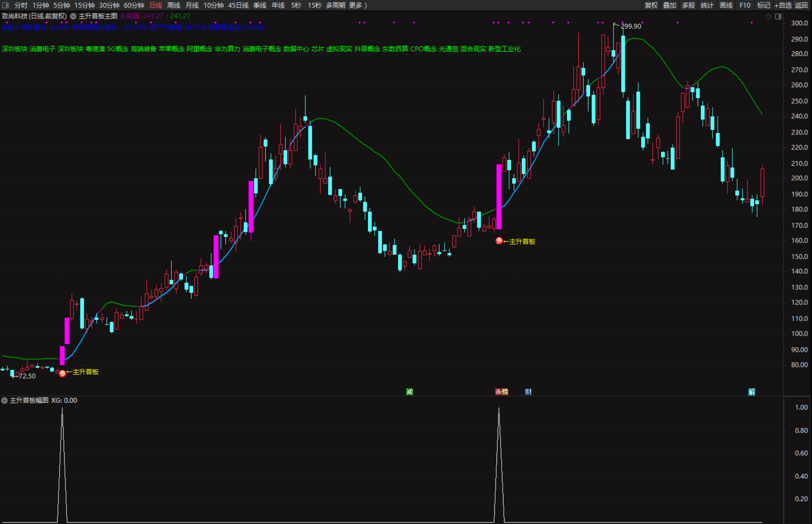Screen dimensions: 812x524
Task: Click the 光通信 concept tag
Action: point(448,49)
